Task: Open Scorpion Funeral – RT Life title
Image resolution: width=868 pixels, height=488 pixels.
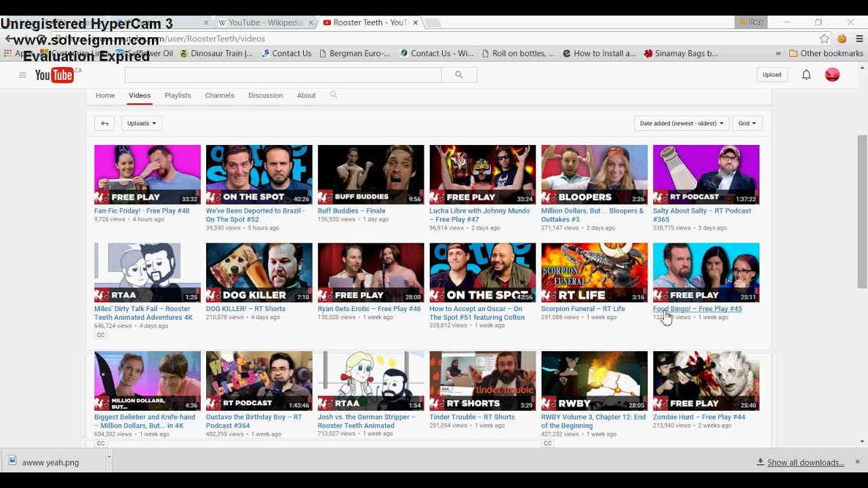Action: 583,309
